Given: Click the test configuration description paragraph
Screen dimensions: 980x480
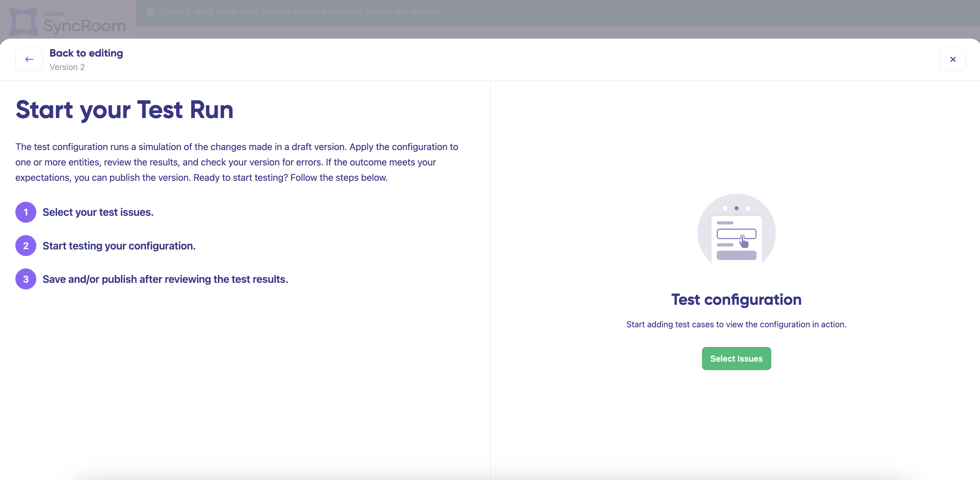Looking at the screenshot, I should [236, 162].
